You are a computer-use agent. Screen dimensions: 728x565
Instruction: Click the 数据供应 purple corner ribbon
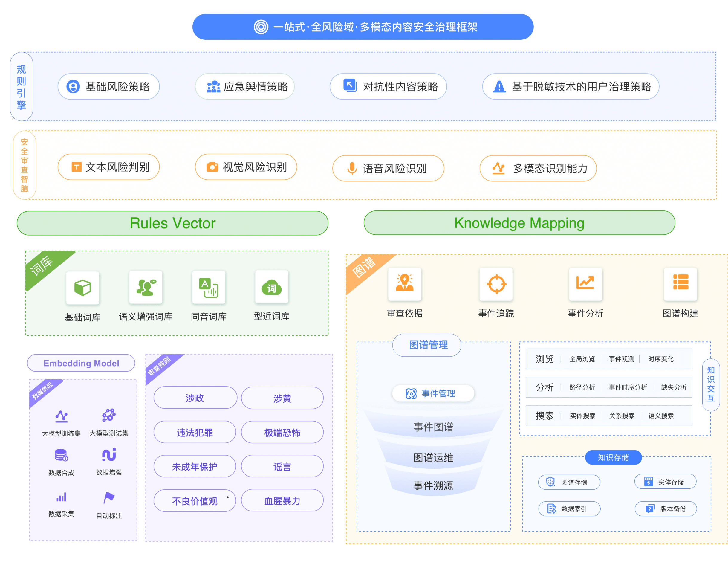click(42, 390)
